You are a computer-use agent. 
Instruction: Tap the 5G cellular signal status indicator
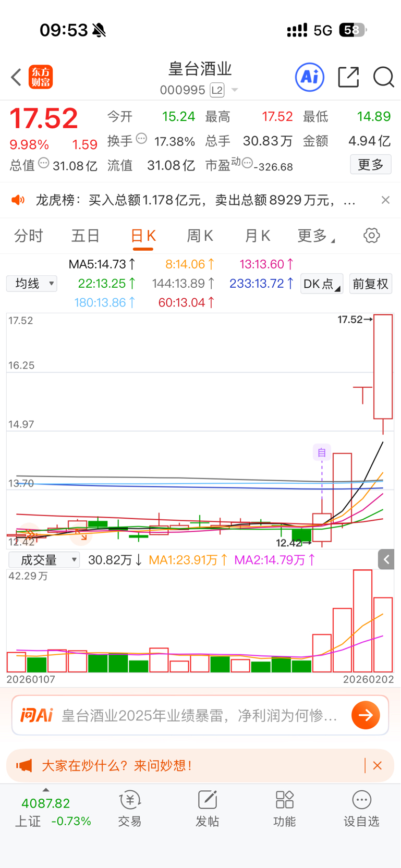click(x=323, y=31)
